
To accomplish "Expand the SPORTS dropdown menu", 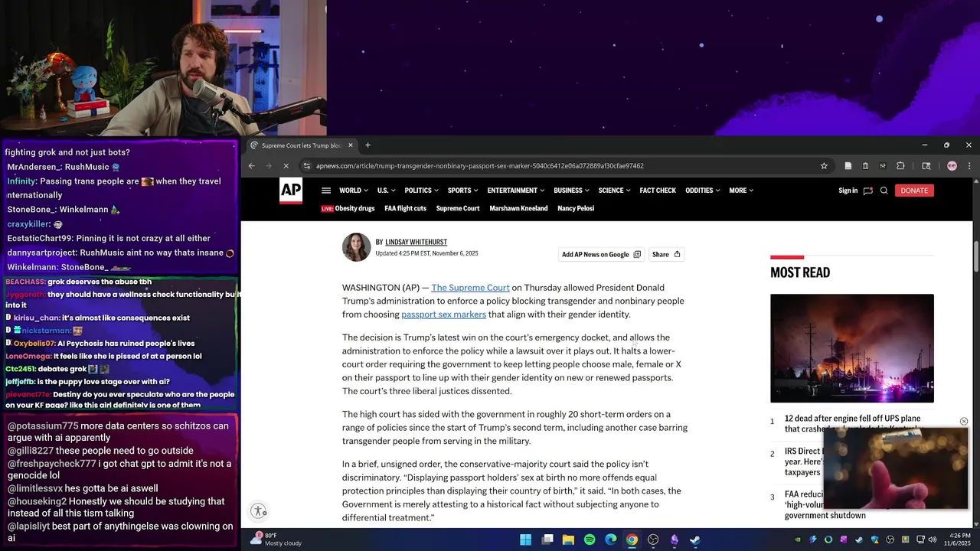I will point(463,191).
